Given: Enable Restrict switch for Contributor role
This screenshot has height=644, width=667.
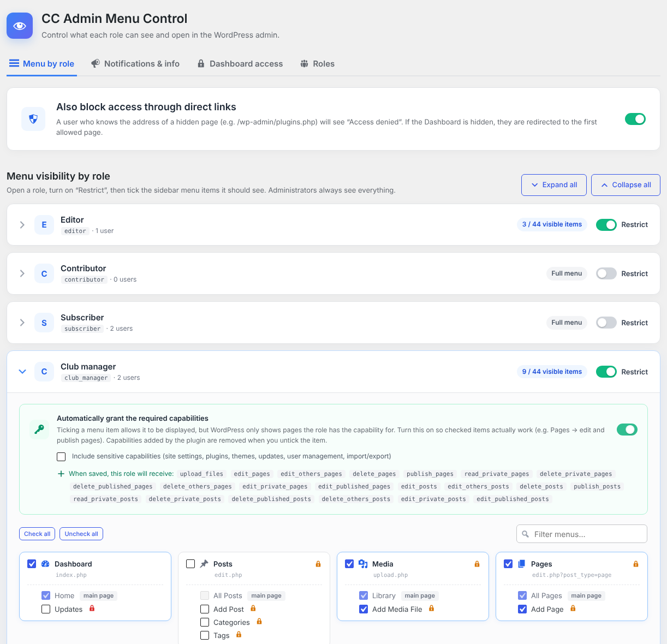Looking at the screenshot, I should (606, 273).
